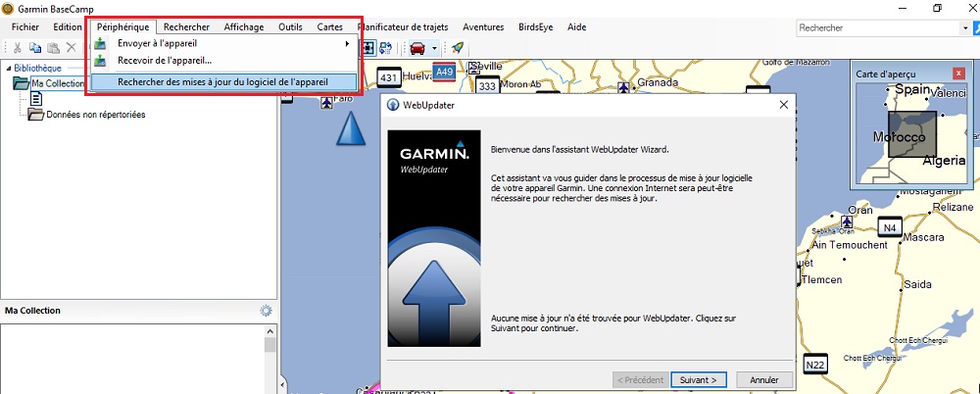Screen dimensions: 980x394
Task: Click the Relizane city label on map
Action: [x=954, y=207]
